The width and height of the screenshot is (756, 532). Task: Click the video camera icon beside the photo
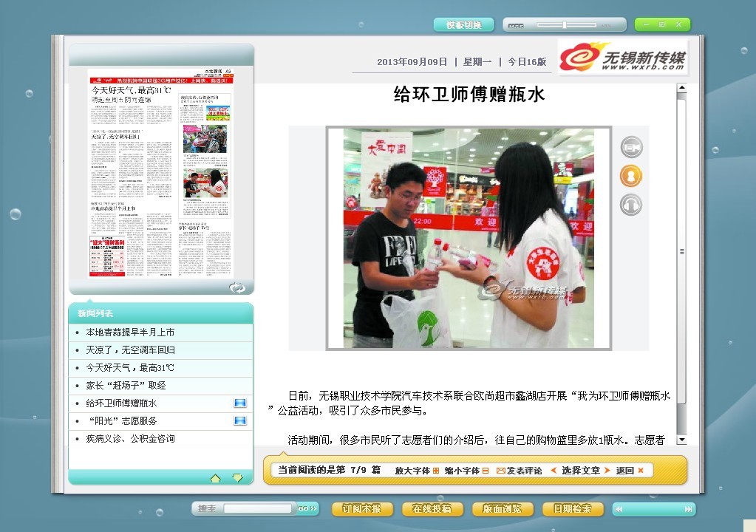pos(631,147)
